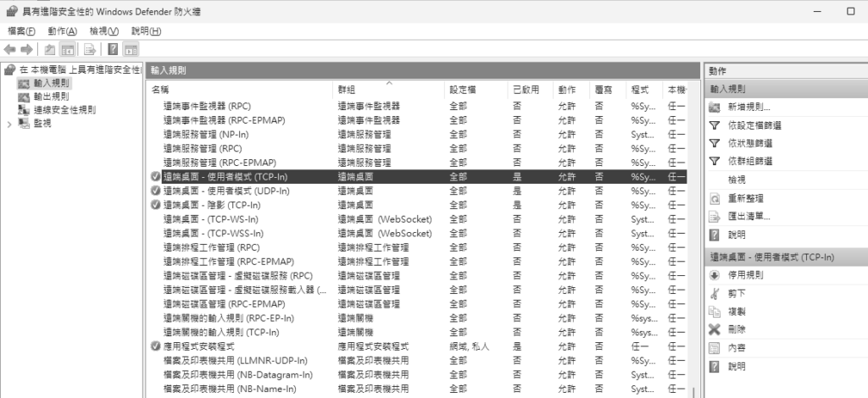The width and height of the screenshot is (868, 398).
Task: Click the firewall root node icon in tree
Action: click(x=9, y=69)
